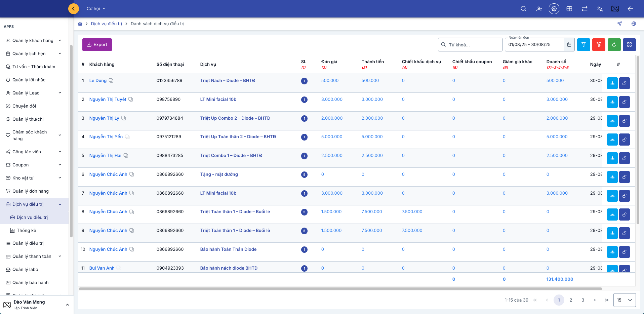Copy Lê Dung customer name icon
Image resolution: width=644 pixels, height=314 pixels.
[111, 81]
